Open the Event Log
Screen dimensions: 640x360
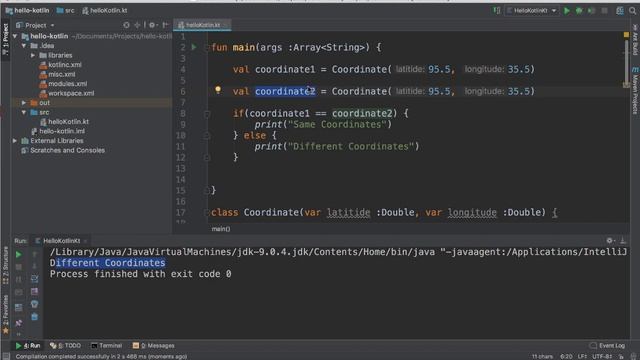[x=607, y=345]
